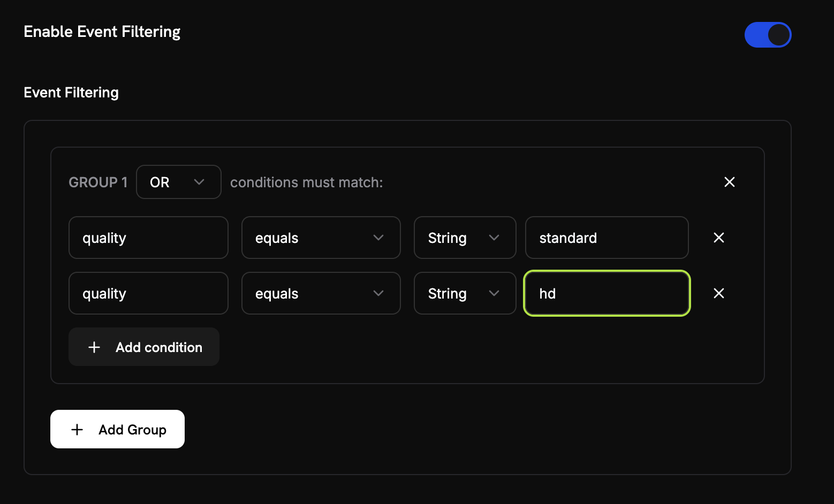Open the OR operator dropdown for Group 1

point(178,182)
